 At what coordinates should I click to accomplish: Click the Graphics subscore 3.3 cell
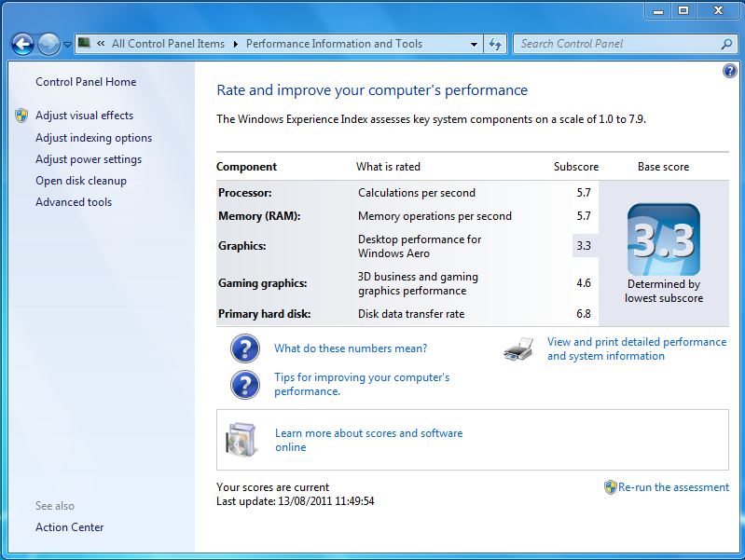(x=584, y=246)
